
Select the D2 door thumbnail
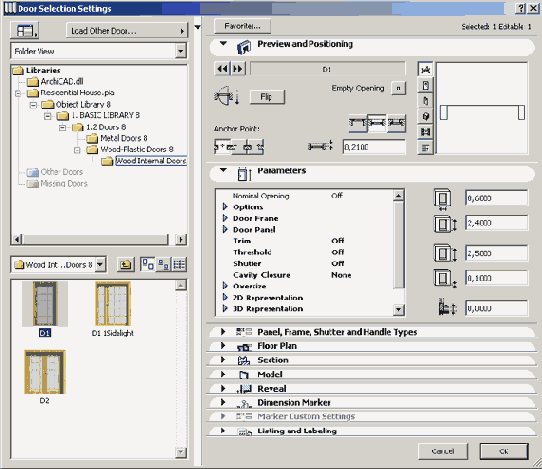tap(45, 372)
